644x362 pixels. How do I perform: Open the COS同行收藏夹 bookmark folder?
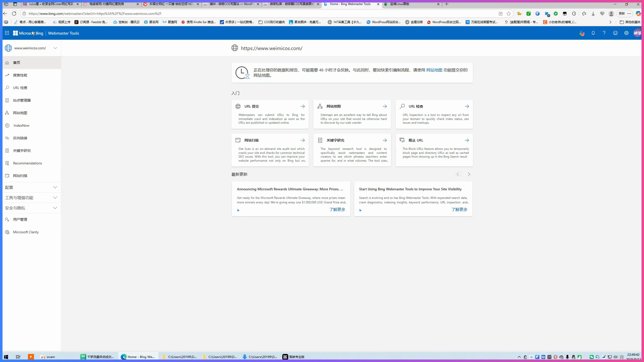(272, 22)
